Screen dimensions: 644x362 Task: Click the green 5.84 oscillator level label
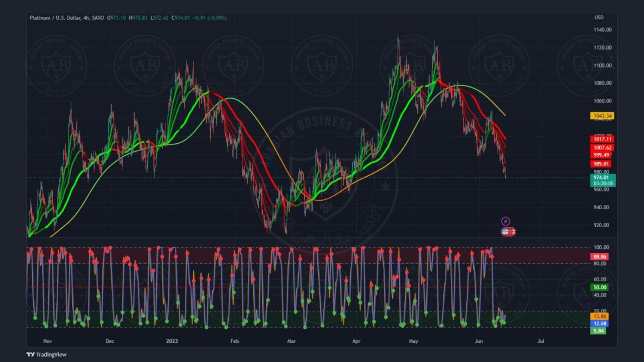598,331
